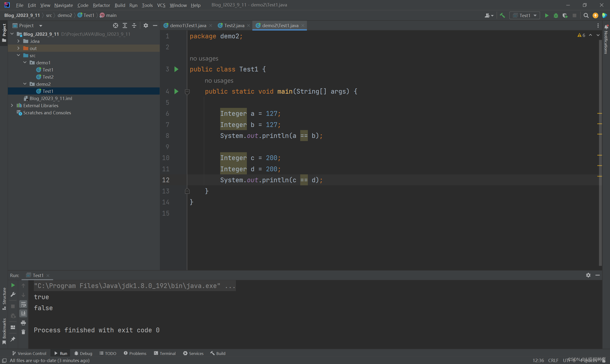The image size is (610, 364).
Task: Pin the Run tab with pin icon
Action: pos(13,339)
